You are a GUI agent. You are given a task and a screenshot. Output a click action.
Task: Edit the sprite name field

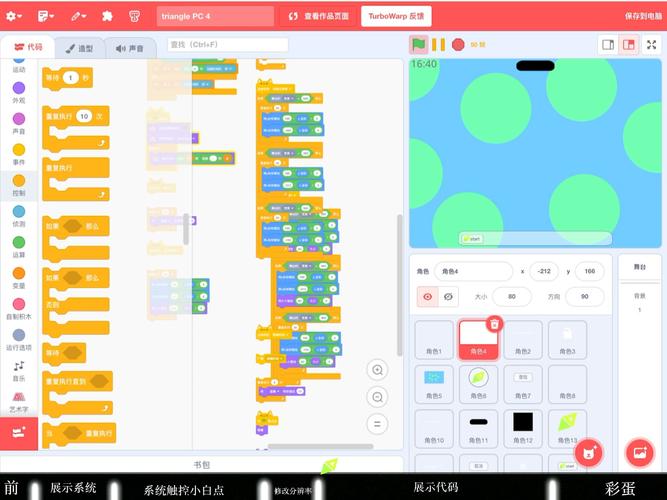(x=473, y=271)
